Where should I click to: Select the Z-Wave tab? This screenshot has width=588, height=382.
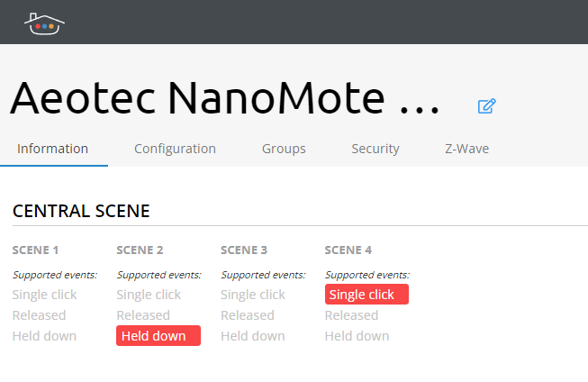pyautogui.click(x=466, y=149)
